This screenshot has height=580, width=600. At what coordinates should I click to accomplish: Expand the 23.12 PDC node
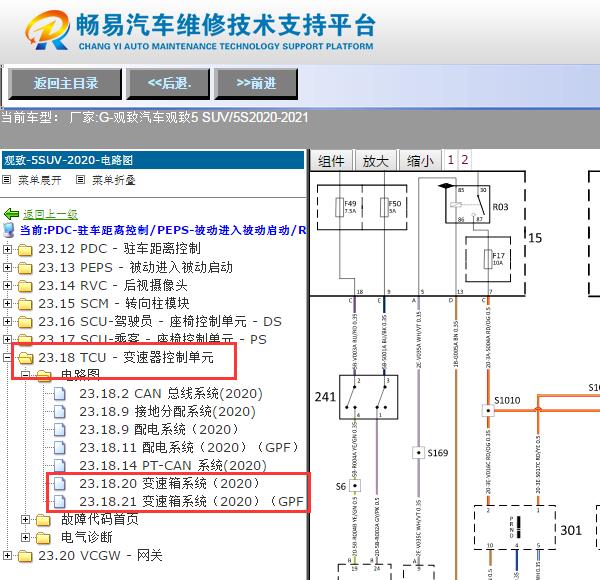click(7, 249)
